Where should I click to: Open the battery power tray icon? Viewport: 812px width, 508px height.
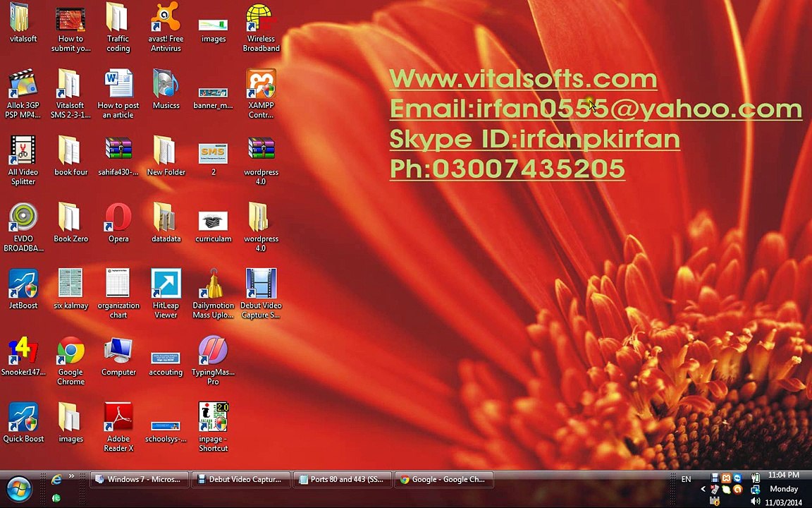coord(755,478)
